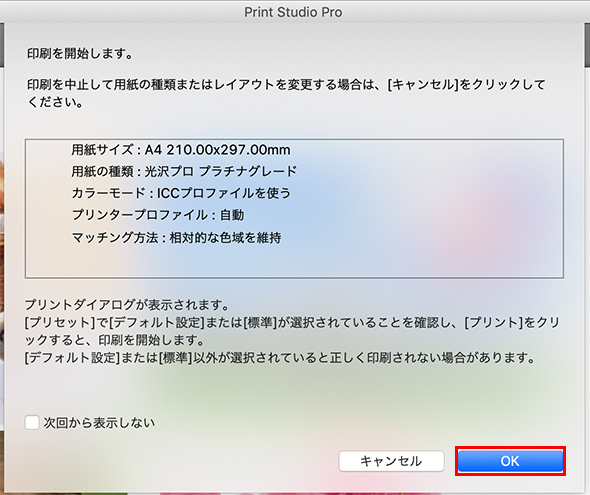Click the Print Studio Pro title text
590x495 pixels.
tap(293, 12)
